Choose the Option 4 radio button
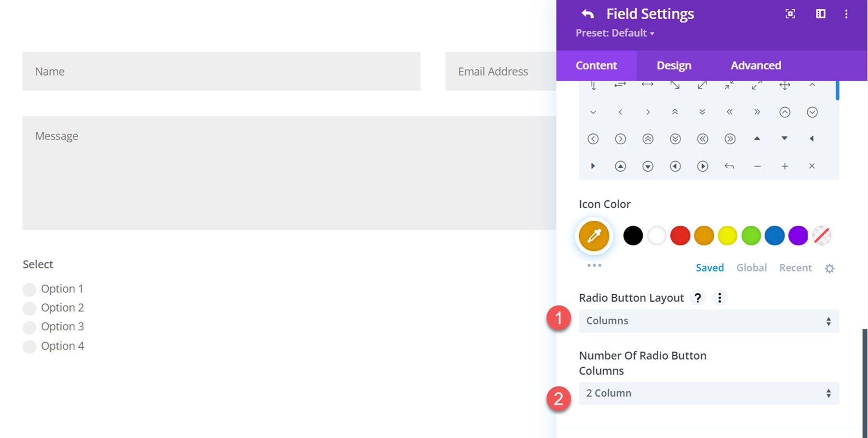The width and height of the screenshot is (868, 438). [29, 346]
